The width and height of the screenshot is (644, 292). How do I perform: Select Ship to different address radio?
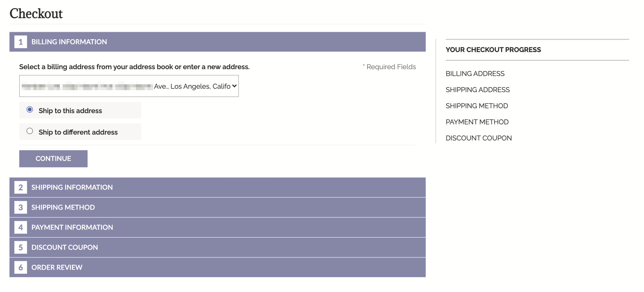tap(30, 131)
